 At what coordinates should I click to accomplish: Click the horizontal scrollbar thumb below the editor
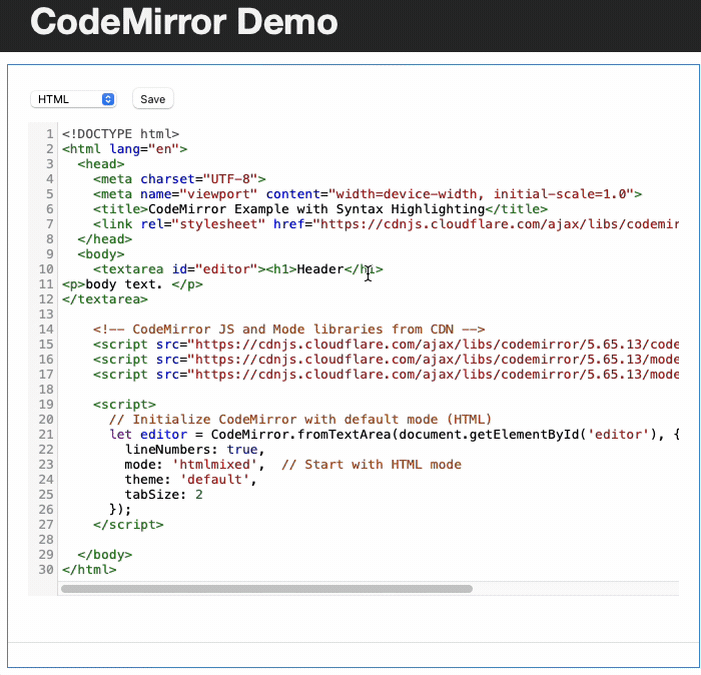[266, 589]
